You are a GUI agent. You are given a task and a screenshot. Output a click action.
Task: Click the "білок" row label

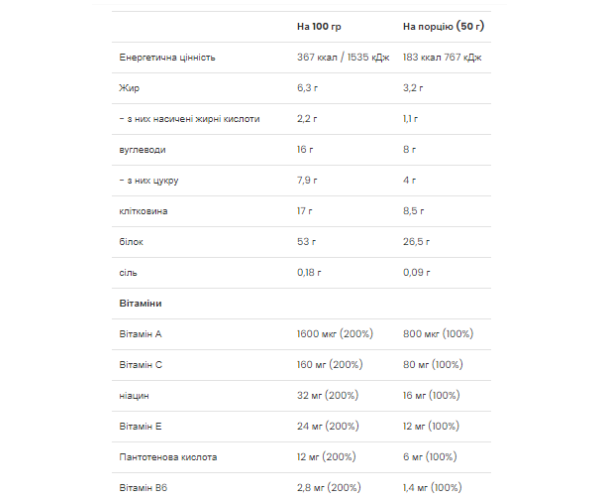pos(131,241)
